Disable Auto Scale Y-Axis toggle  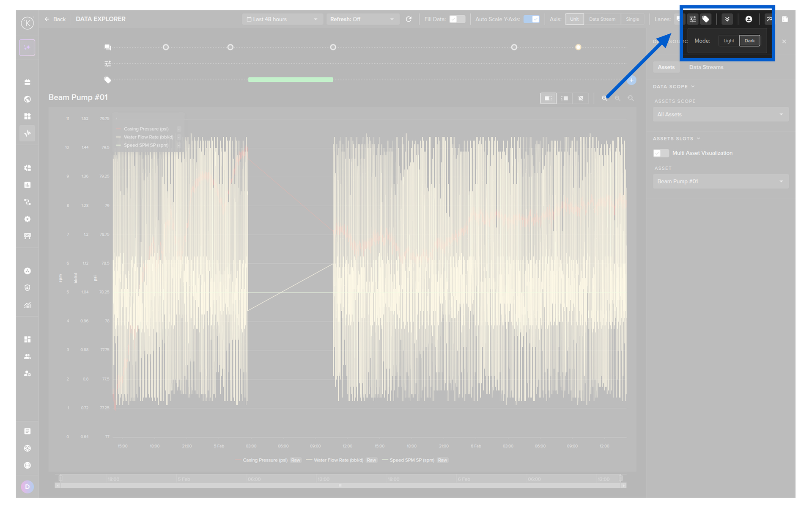click(532, 19)
